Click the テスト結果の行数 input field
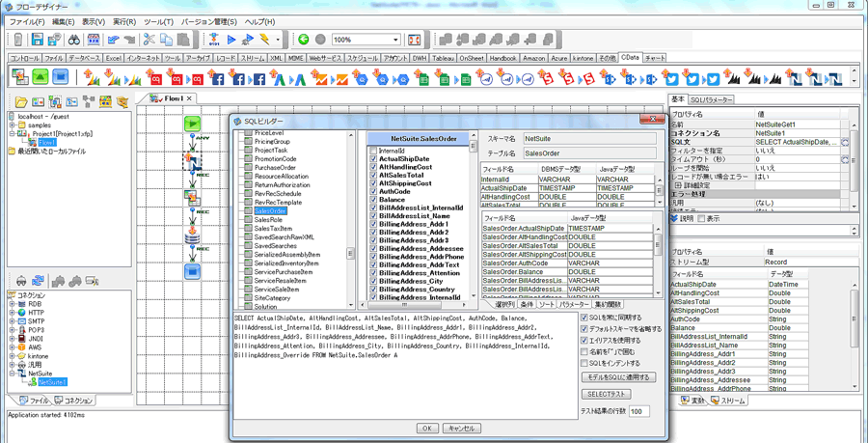 (639, 411)
